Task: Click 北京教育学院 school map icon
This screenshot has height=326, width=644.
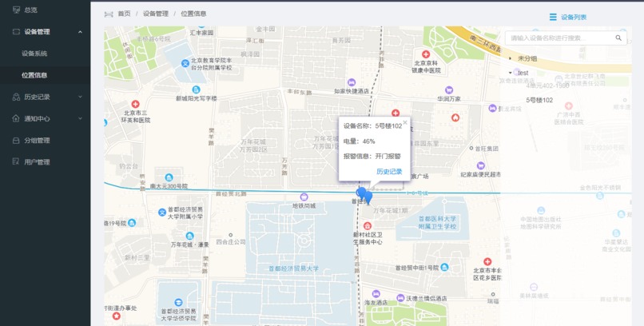Action: (185, 63)
